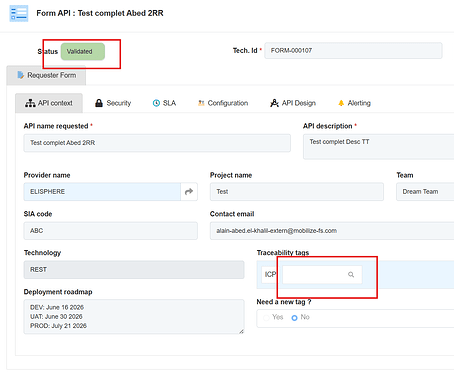Click the Deployment roadmap text area
454x375 pixels.
pos(134,317)
